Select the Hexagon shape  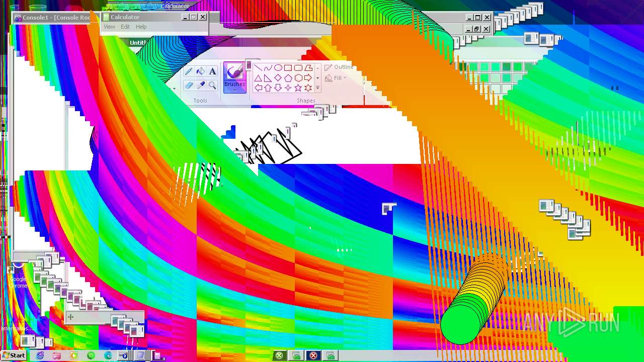click(298, 78)
